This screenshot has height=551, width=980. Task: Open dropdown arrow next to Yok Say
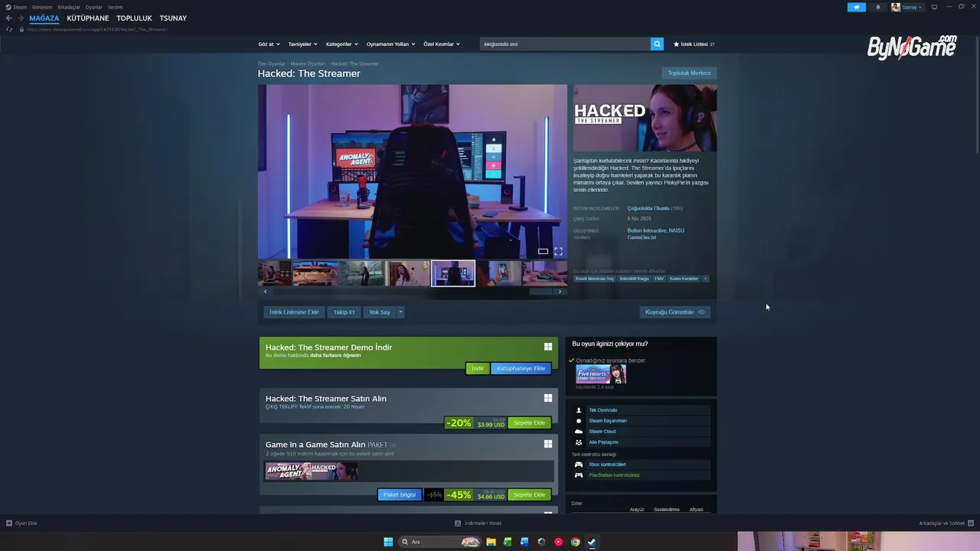coord(400,312)
